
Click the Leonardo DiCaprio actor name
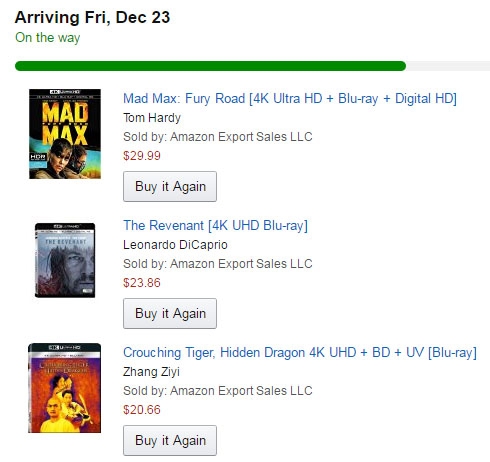(x=175, y=245)
